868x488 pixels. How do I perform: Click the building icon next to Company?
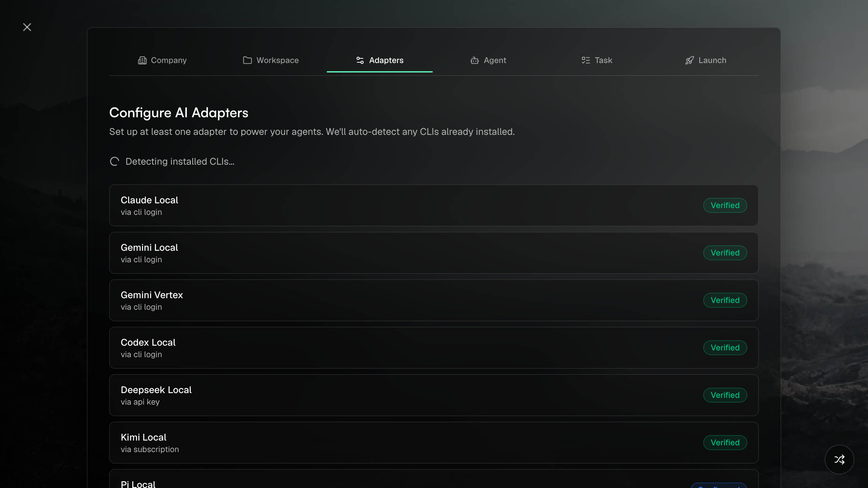pos(142,60)
